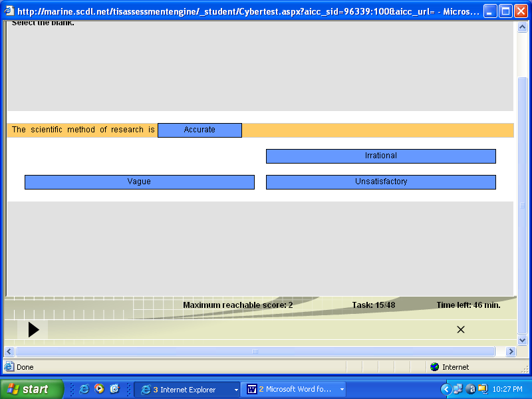Click horizontal scrollbar left arrow
The image size is (532, 399).
(9, 351)
